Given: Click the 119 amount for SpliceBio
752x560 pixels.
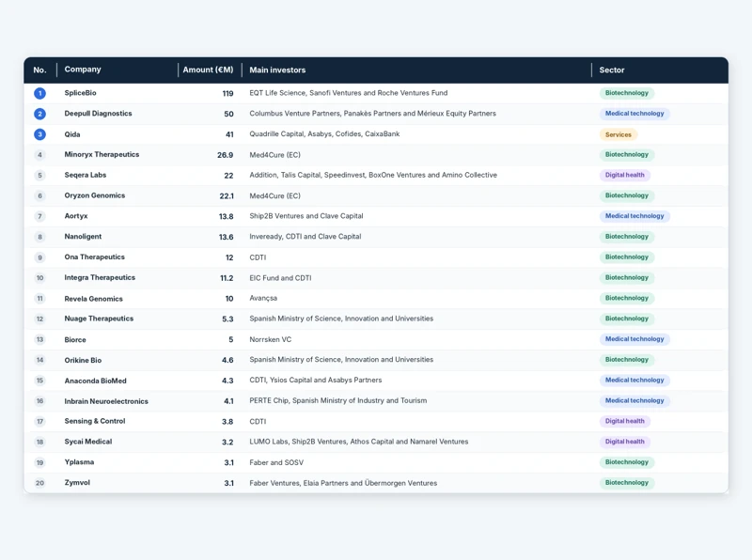Looking at the screenshot, I should pos(227,94).
